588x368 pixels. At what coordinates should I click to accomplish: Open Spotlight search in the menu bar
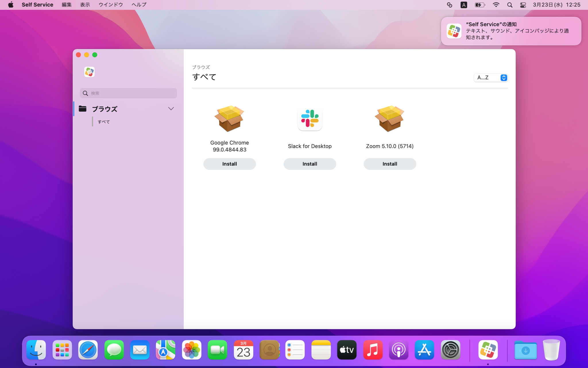[x=510, y=5]
